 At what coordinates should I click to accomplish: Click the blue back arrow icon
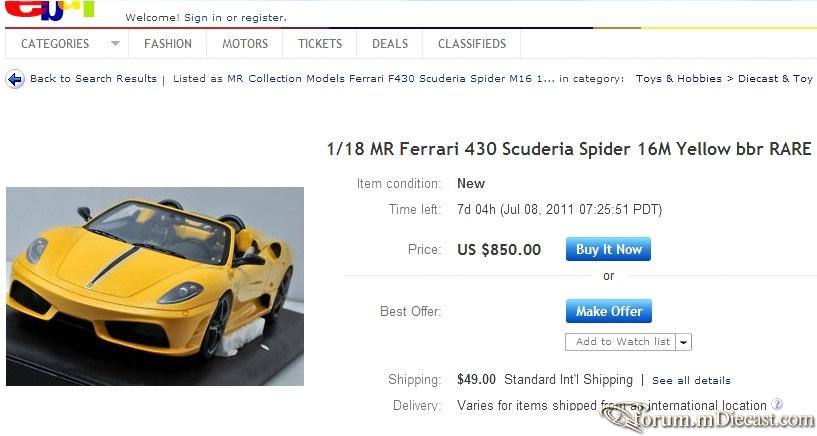tap(15, 79)
